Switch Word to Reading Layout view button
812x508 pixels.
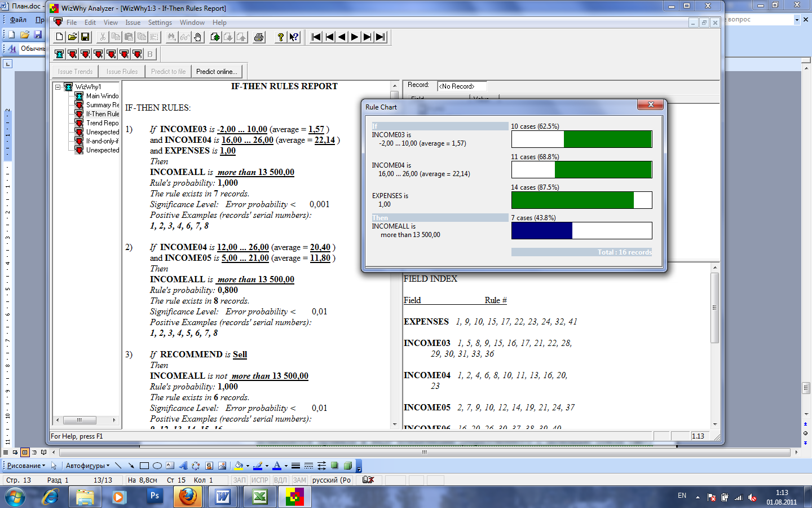44,452
